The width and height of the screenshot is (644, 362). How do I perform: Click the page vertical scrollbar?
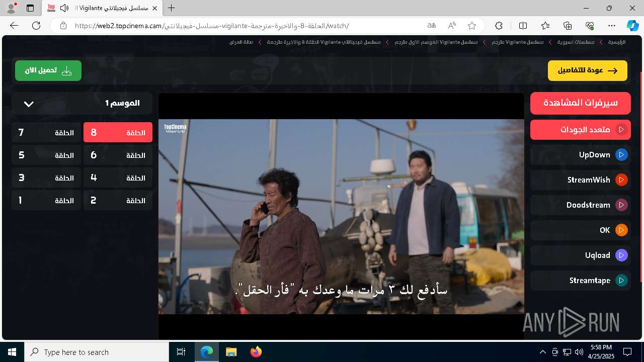(x=641, y=176)
